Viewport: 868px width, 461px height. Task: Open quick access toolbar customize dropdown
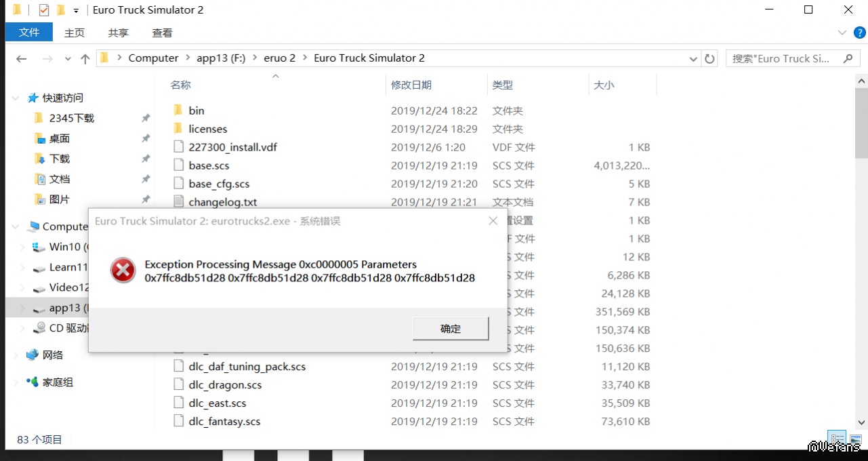click(76, 10)
